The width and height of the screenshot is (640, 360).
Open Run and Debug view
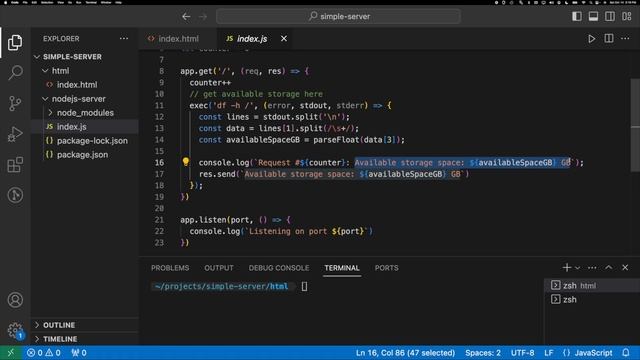pyautogui.click(x=15, y=134)
